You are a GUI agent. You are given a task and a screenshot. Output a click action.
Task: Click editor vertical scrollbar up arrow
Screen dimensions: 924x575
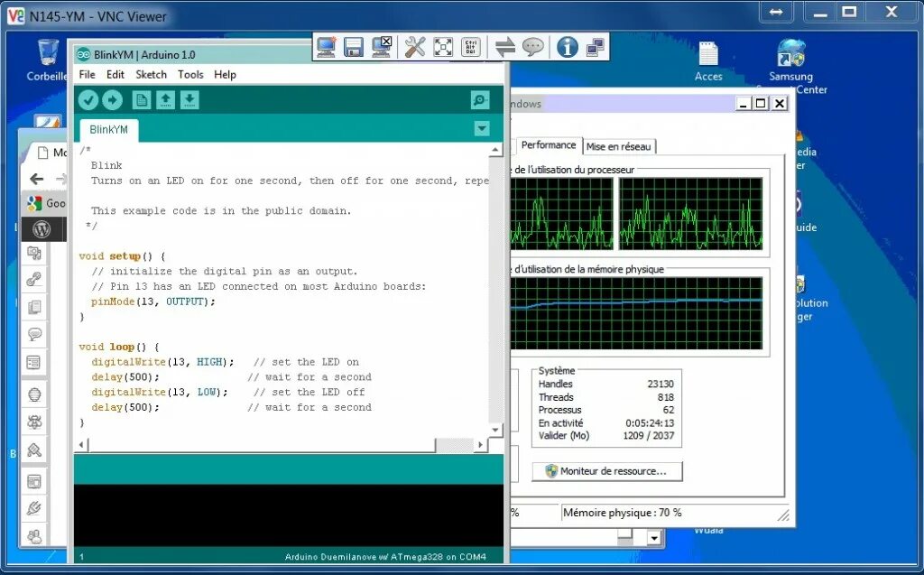[495, 151]
